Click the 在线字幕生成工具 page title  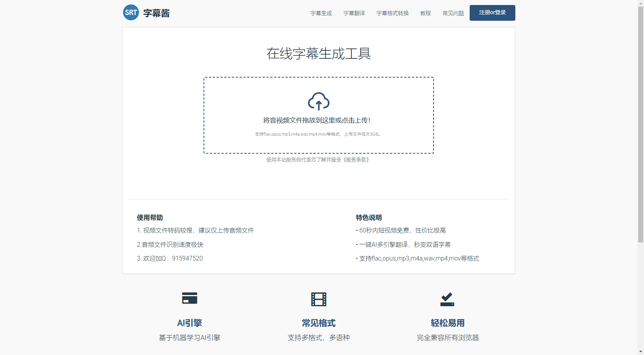pos(318,54)
